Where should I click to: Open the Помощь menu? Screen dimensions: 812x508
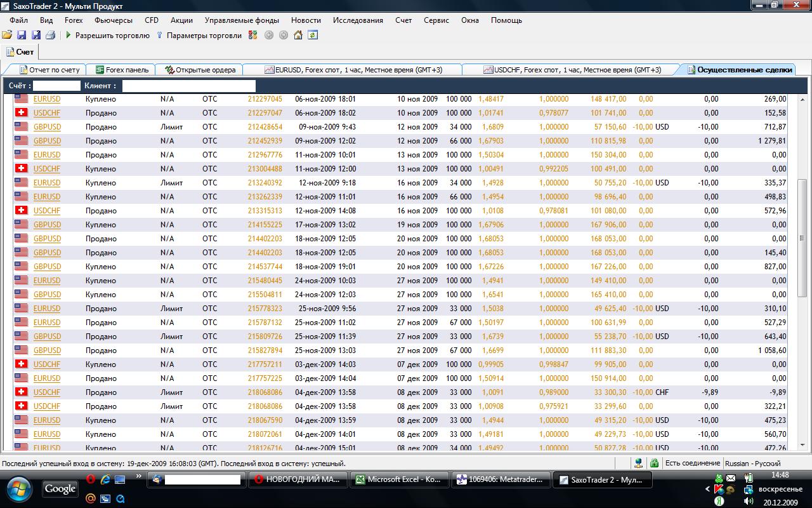click(506, 20)
